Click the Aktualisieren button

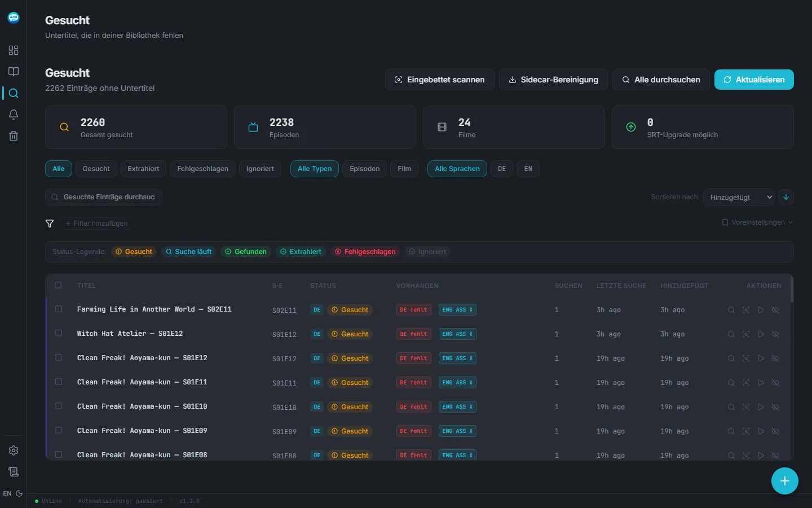coord(754,80)
